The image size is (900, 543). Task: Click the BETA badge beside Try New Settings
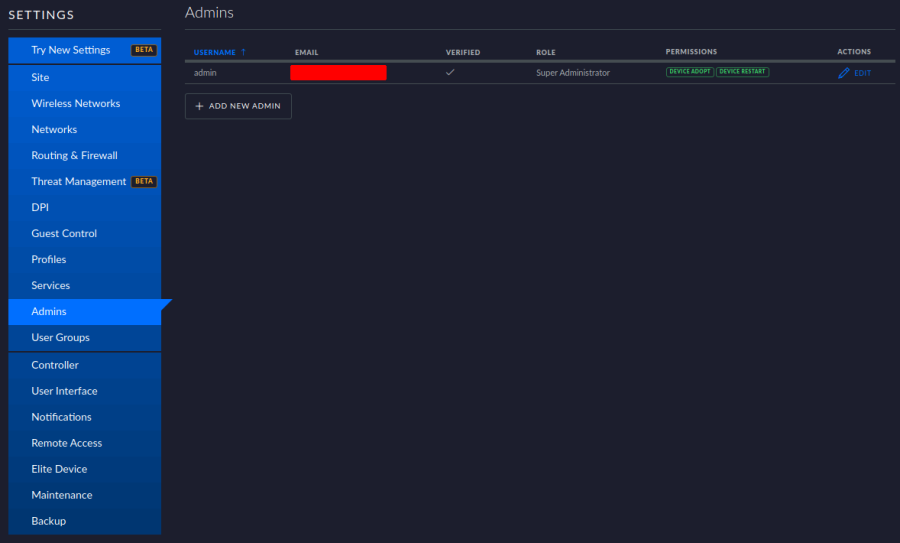(144, 50)
